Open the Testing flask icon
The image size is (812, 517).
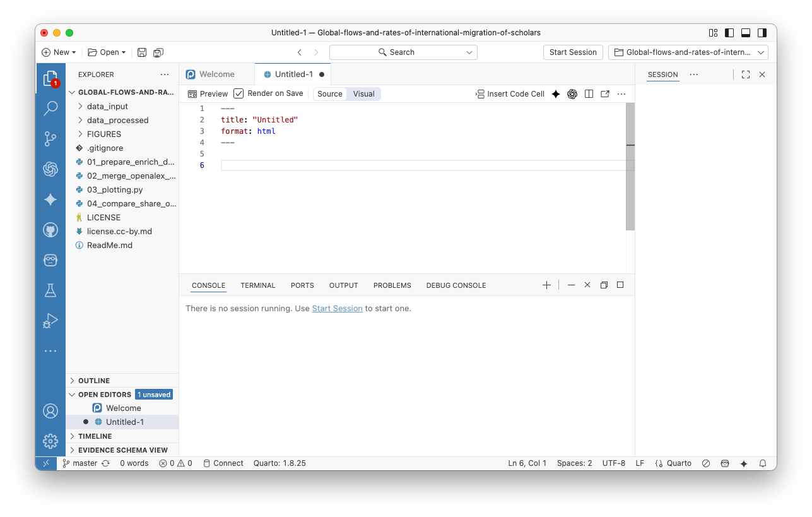(x=50, y=290)
